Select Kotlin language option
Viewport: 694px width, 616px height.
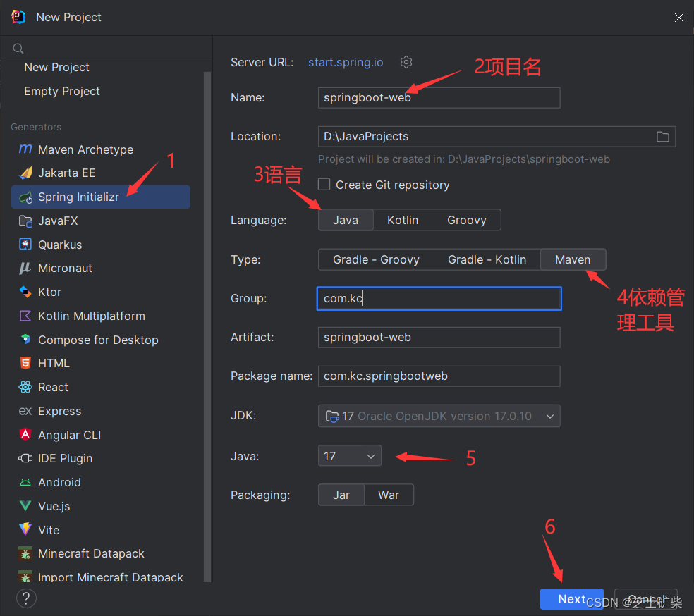tap(403, 220)
